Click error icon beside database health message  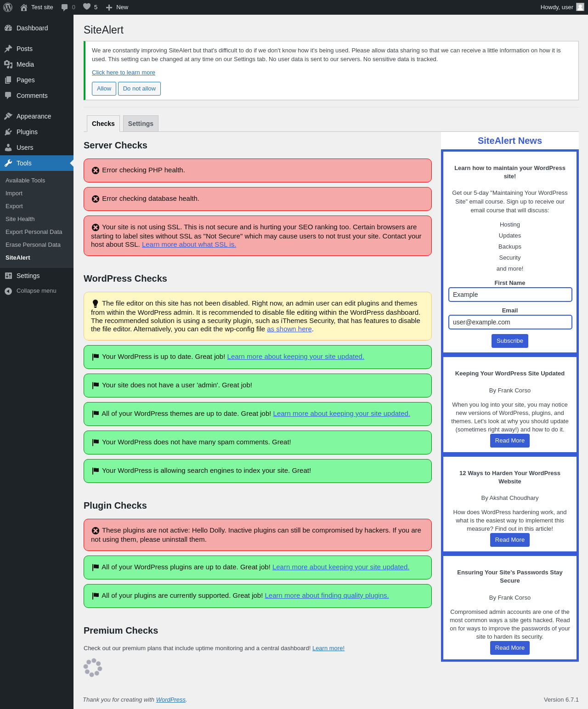96,199
